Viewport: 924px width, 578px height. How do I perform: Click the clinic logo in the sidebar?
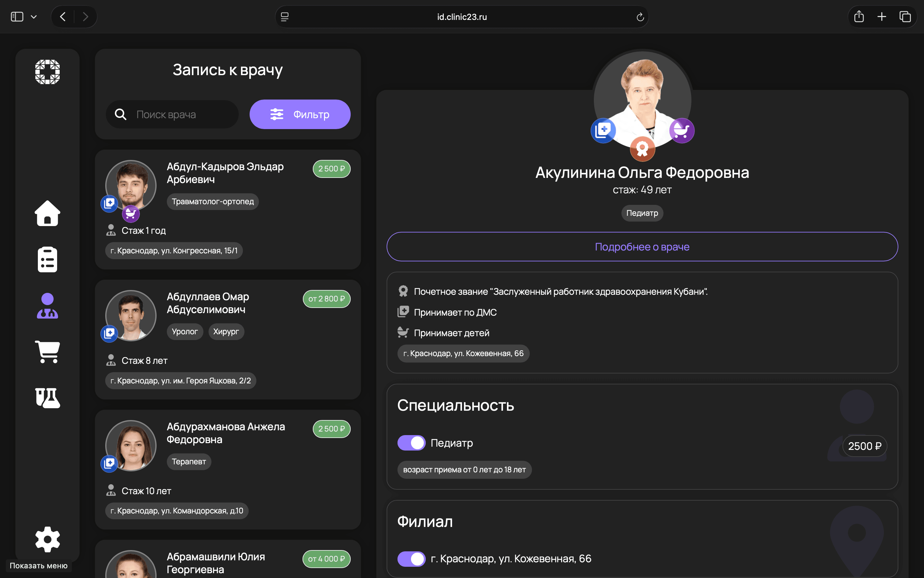tap(47, 72)
